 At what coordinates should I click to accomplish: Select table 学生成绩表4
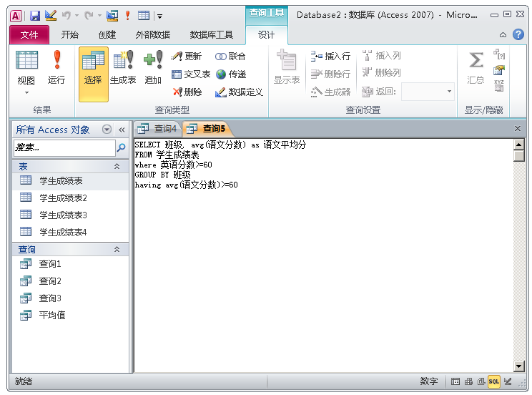pos(70,233)
